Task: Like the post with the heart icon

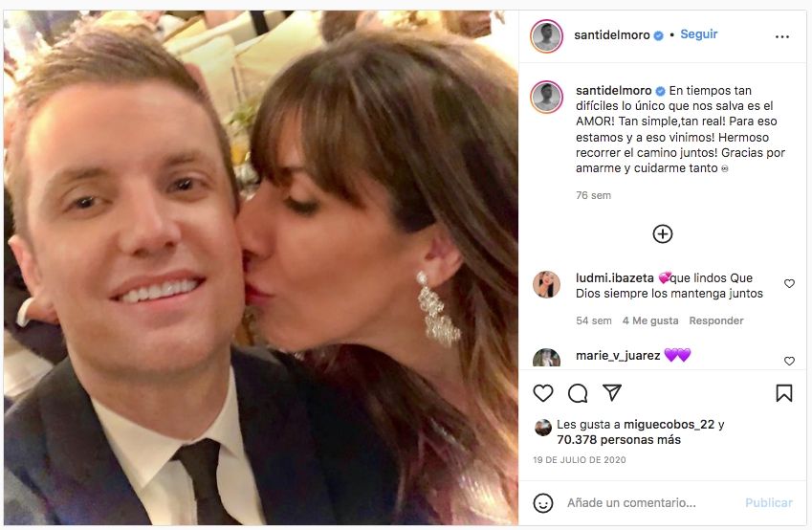Action: (543, 393)
